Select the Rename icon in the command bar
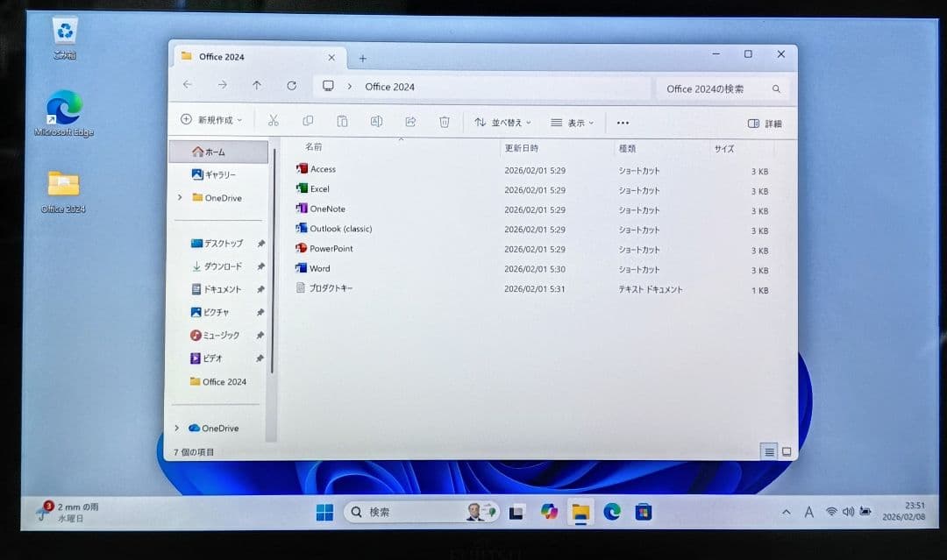 coord(376,121)
